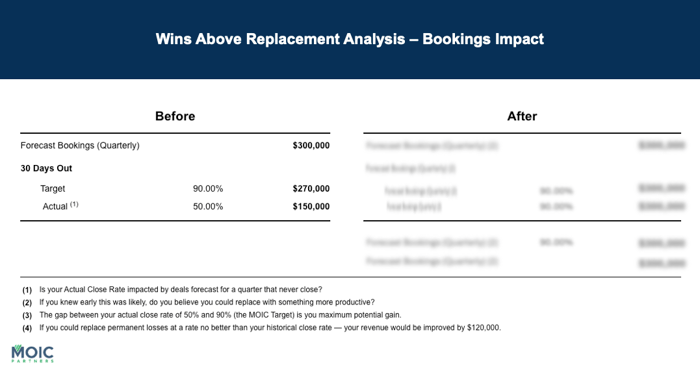The image size is (700, 376).
Task: Select the After column heading
Action: pyautogui.click(x=522, y=116)
